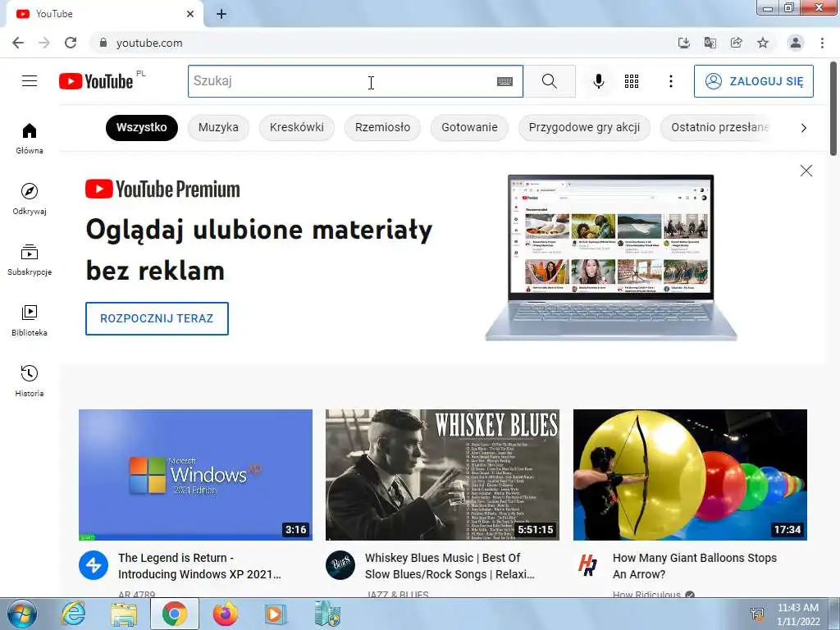Click the magnifier search button
Viewport: 840px width, 630px height.
click(x=549, y=81)
